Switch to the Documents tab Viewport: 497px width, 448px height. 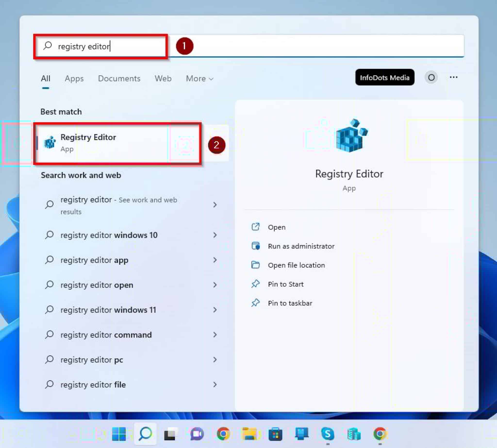pos(119,78)
